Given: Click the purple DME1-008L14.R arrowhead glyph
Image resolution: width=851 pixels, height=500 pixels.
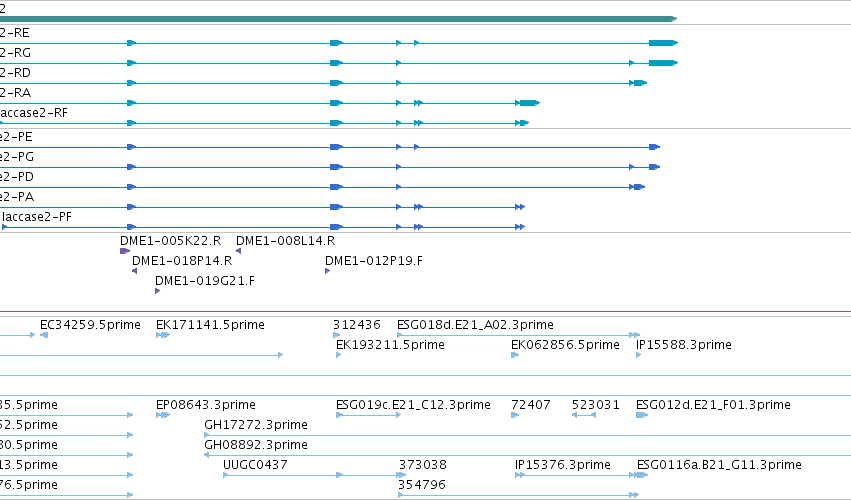Looking at the screenshot, I should 238,251.
